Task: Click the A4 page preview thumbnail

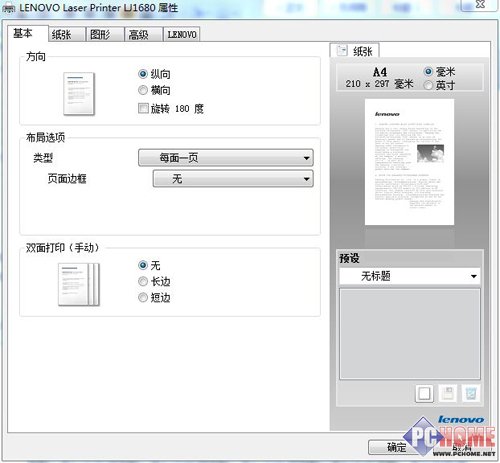Action: (x=409, y=162)
